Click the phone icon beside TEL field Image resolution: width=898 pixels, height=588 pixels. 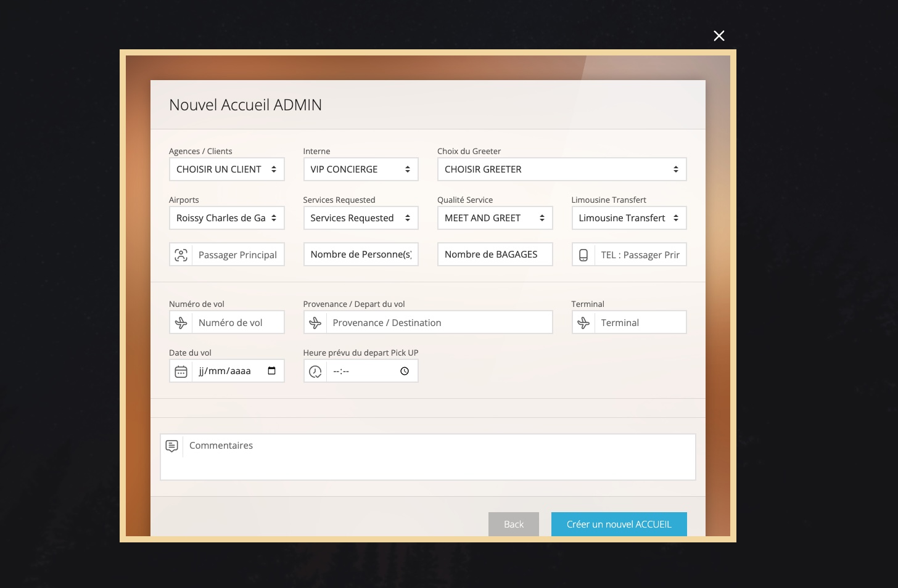click(583, 255)
